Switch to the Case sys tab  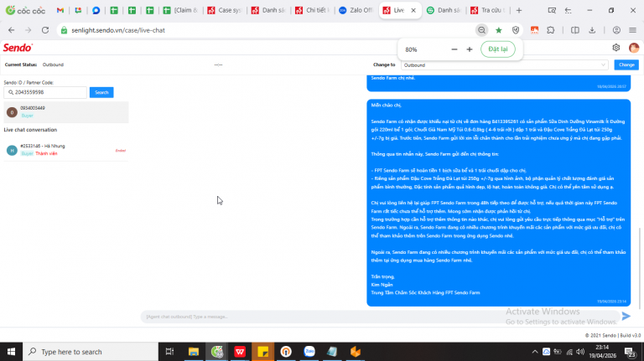pyautogui.click(x=225, y=10)
